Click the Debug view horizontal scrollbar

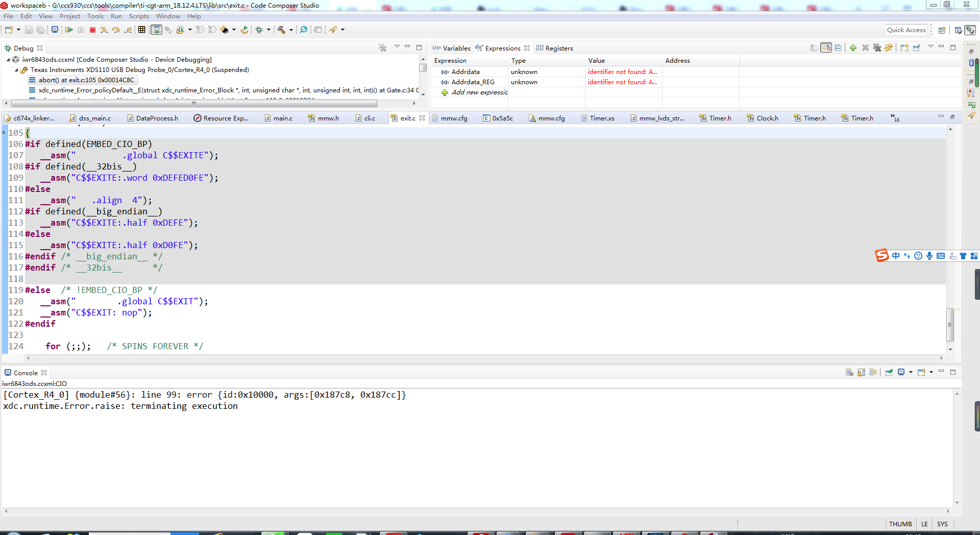pyautogui.click(x=194, y=103)
